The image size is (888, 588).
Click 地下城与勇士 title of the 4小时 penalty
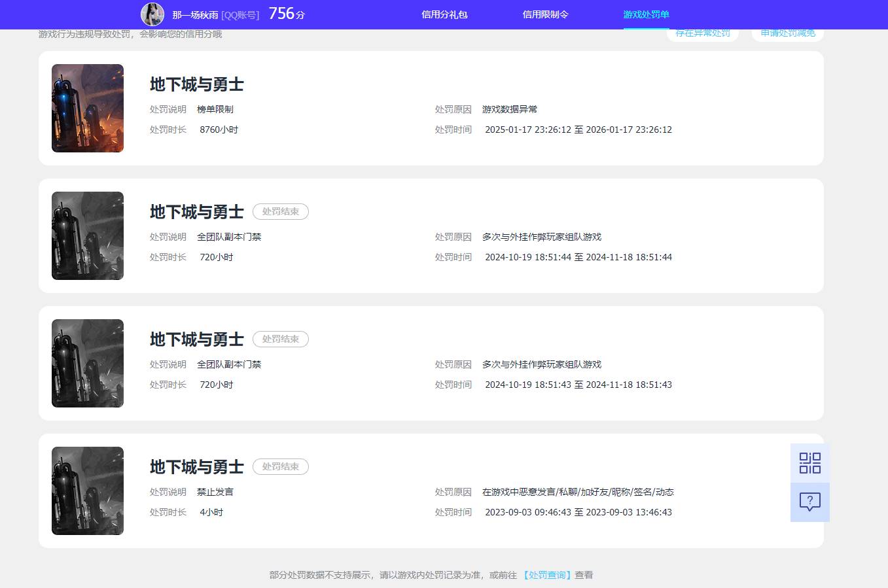[196, 467]
